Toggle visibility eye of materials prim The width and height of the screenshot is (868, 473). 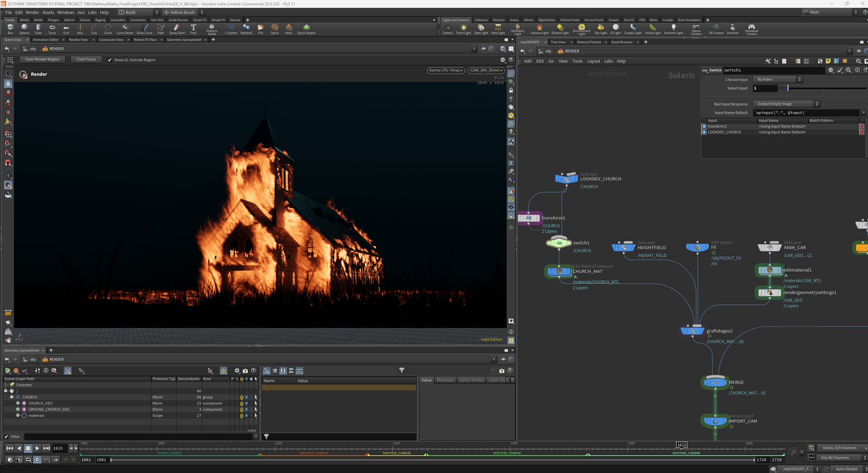(x=246, y=416)
